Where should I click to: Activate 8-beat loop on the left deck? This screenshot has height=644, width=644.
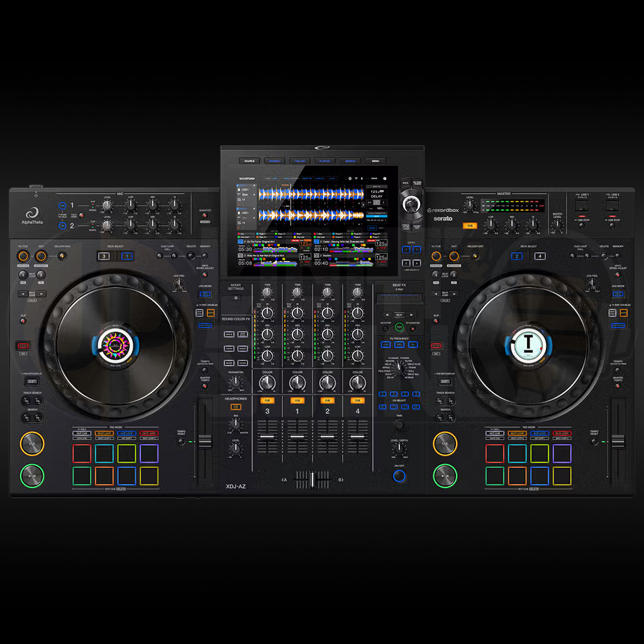[41, 275]
